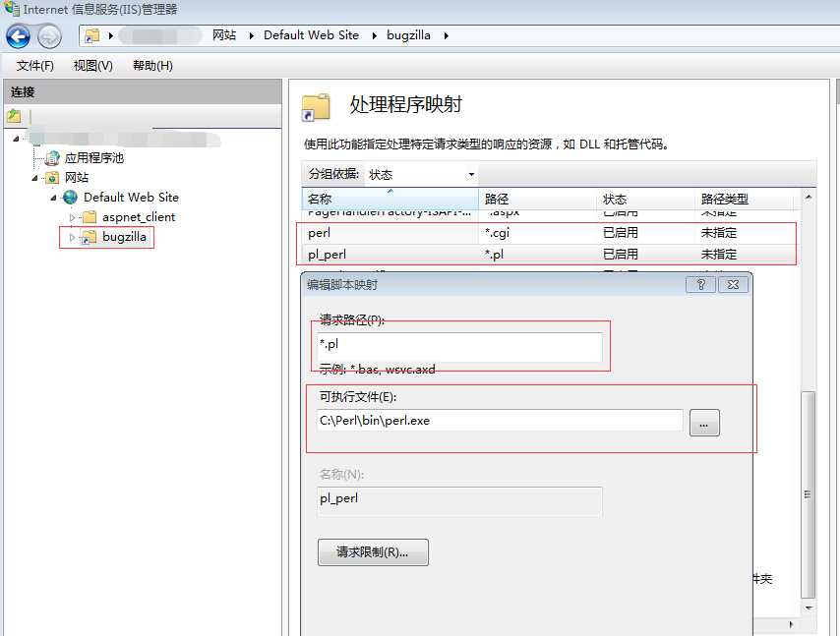This screenshot has height=636, width=840.
Task: Select 应用程序池 in the connections tree
Action: (94, 158)
